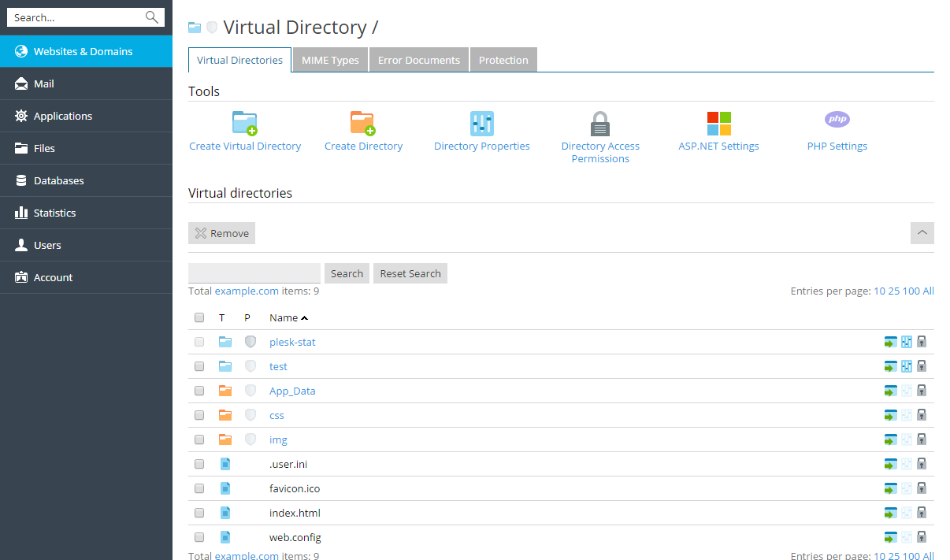Open the Error Documents tab
Viewport: 950px width, 560px height.
[418, 61]
